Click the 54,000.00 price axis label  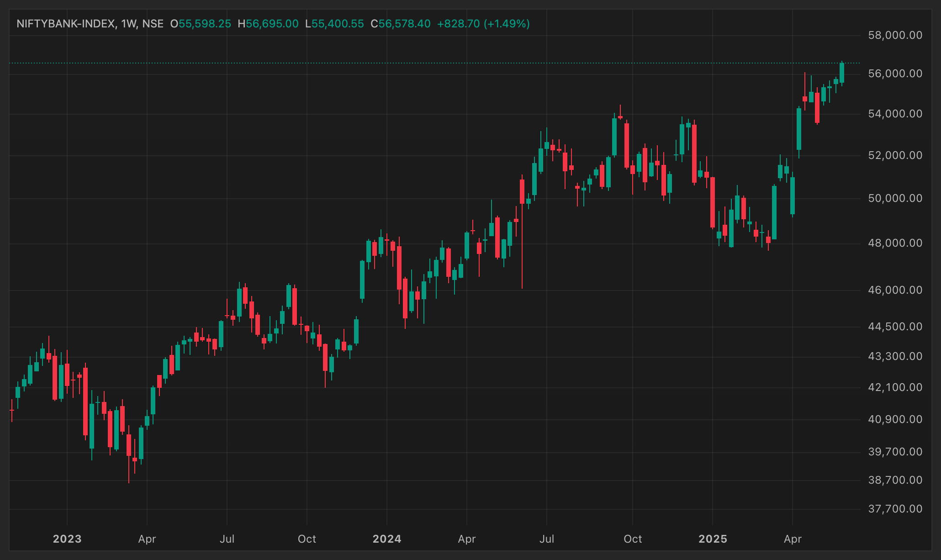(895, 114)
